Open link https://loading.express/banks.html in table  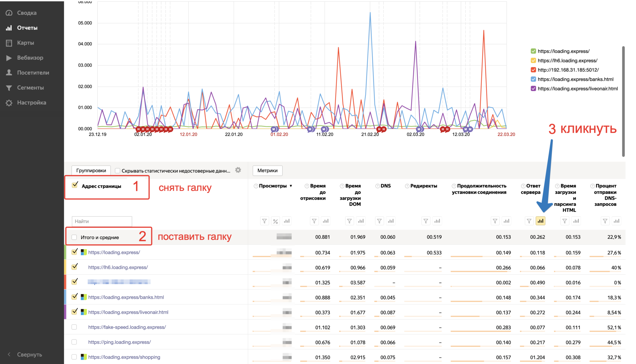pyautogui.click(x=126, y=297)
